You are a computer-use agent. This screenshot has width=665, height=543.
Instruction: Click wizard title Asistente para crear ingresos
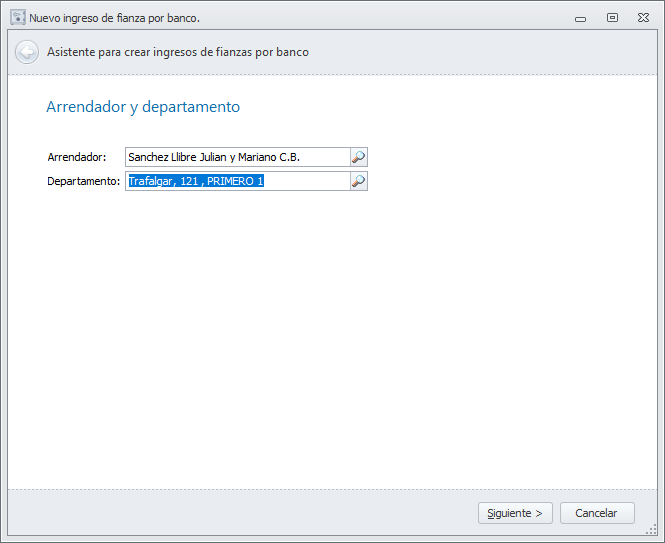[x=178, y=52]
